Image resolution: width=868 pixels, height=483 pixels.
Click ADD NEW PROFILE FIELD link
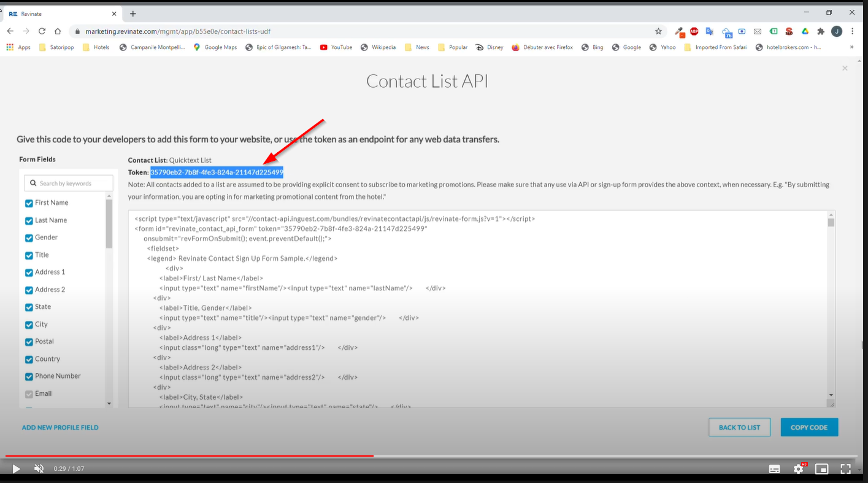point(60,428)
